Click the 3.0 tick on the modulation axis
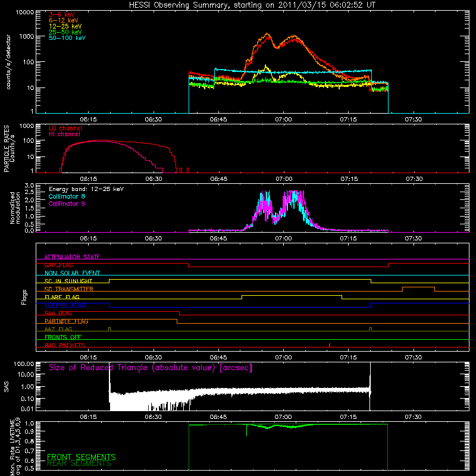 (29, 185)
